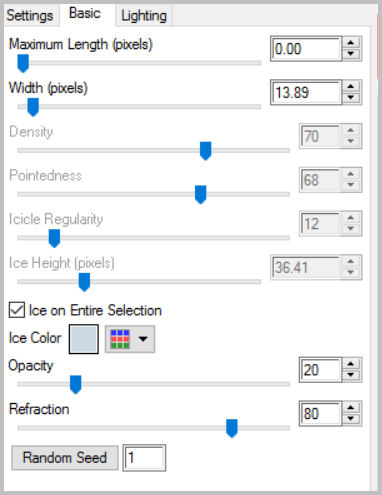Viewport: 382px width, 495px height.
Task: Switch to the Settings tab
Action: click(x=30, y=16)
